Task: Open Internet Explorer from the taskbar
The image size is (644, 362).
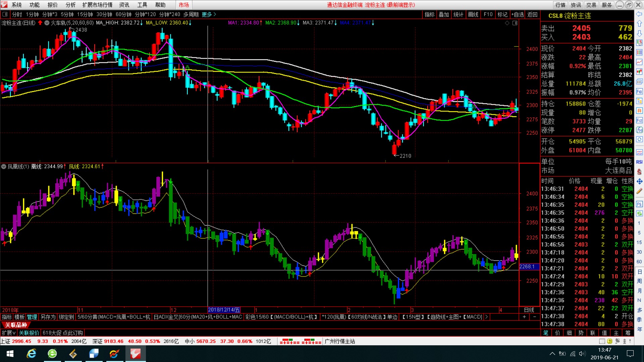Action: click(32, 354)
